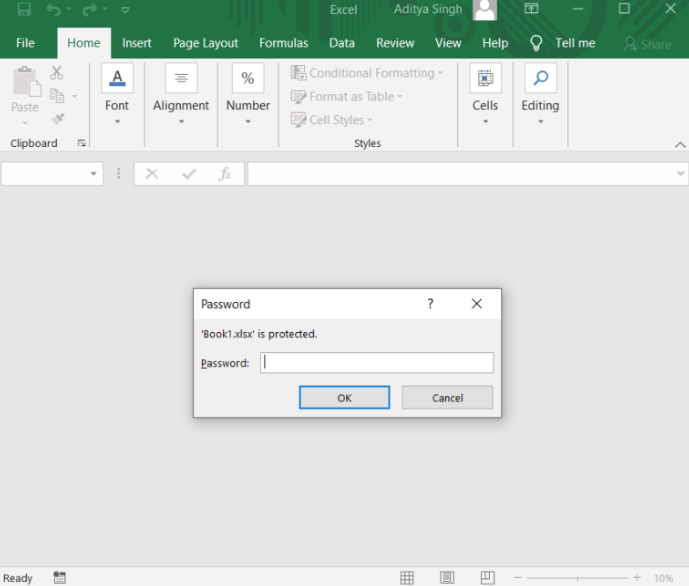Open the Review ribbon tab

point(395,43)
